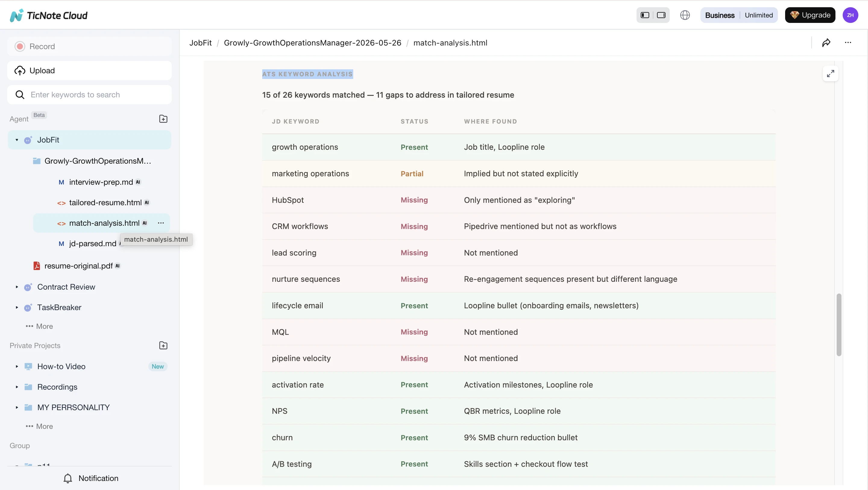Viewport: 868px width, 490px height.
Task: Click the TicNote Cloud logo
Action: click(x=49, y=15)
